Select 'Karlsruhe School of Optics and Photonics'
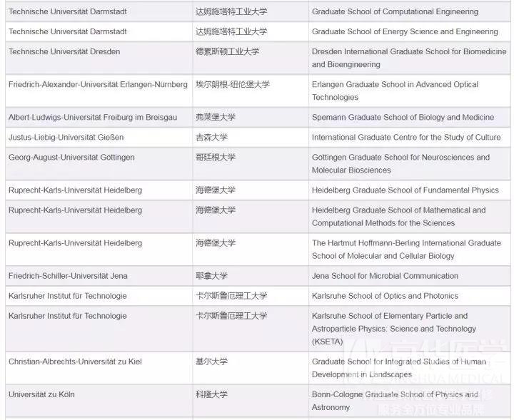This screenshot has width=514, height=420. click(x=385, y=296)
